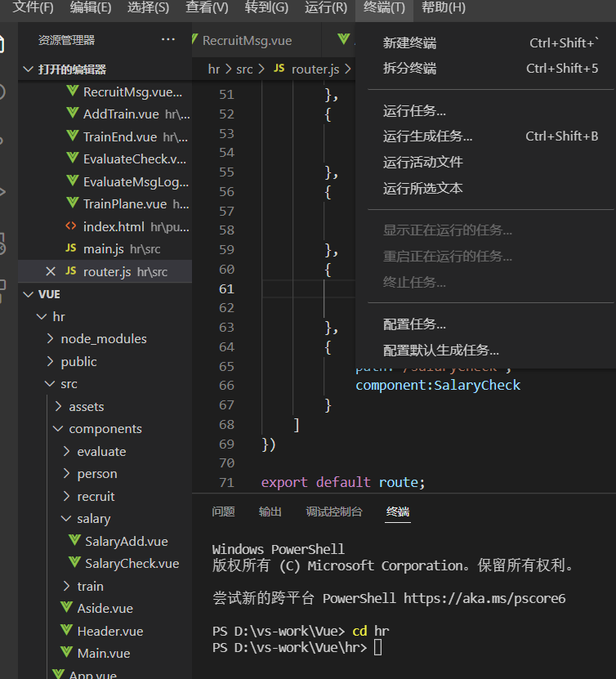Open the 选择(S) menu
616x679 pixels.
pyautogui.click(x=148, y=7)
